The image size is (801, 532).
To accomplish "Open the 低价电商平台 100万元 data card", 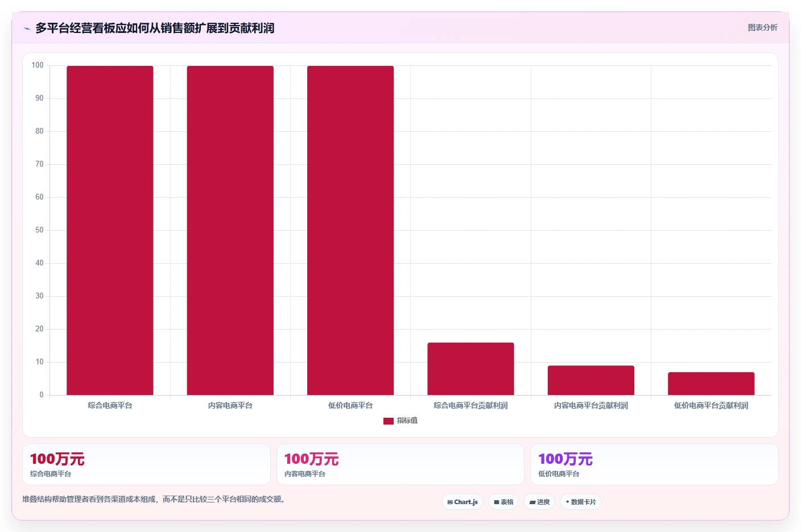I will (654, 464).
